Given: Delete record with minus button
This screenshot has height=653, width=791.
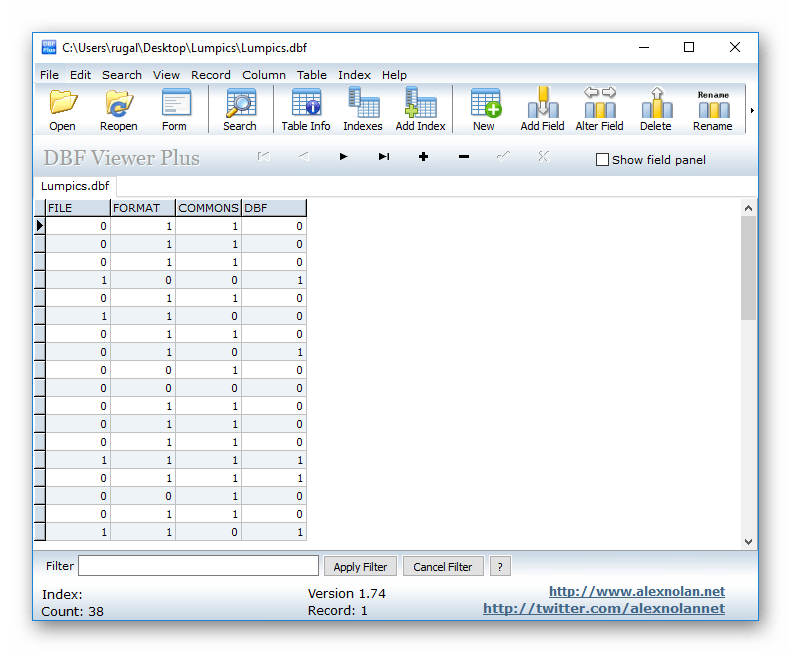Looking at the screenshot, I should 464,156.
